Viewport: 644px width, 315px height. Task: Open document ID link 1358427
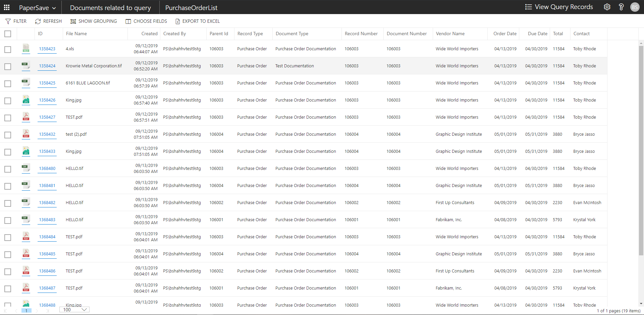coord(47,117)
